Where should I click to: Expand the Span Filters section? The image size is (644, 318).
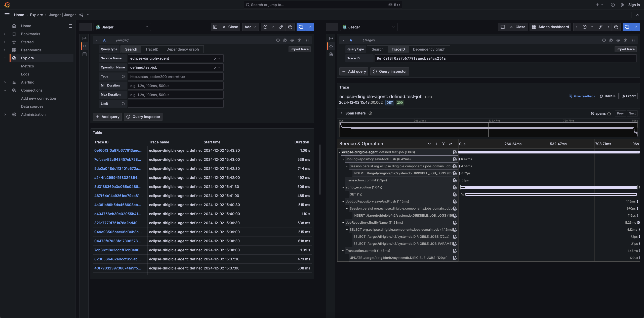[341, 113]
